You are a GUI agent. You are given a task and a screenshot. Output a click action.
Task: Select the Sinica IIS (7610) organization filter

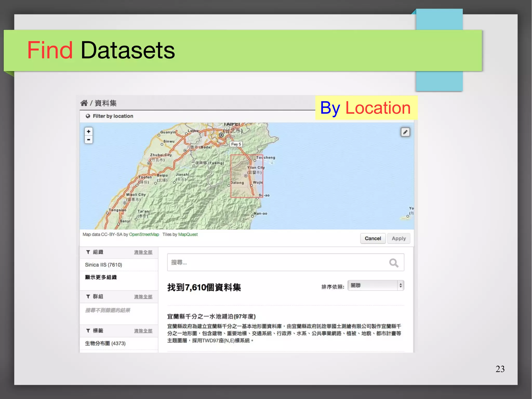click(103, 265)
